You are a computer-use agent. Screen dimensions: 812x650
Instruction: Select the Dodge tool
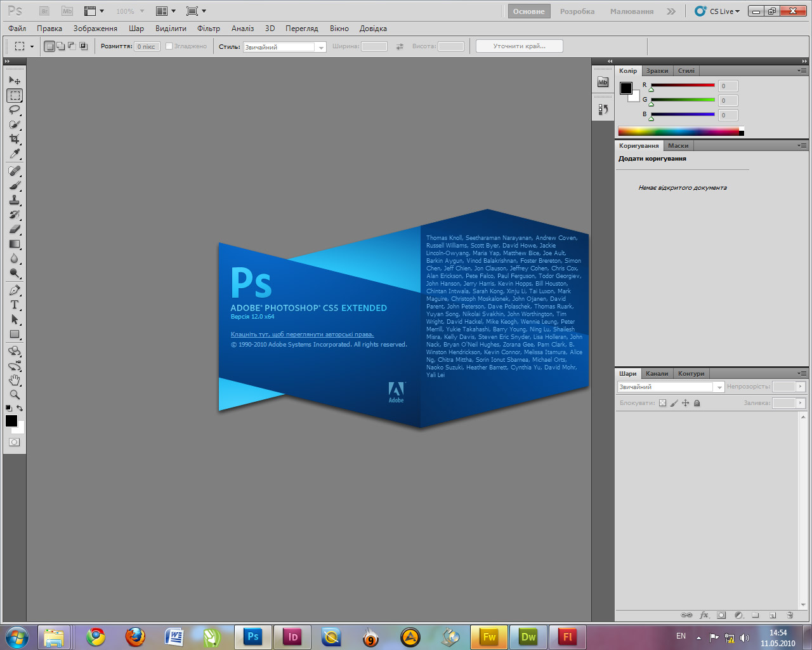click(15, 273)
